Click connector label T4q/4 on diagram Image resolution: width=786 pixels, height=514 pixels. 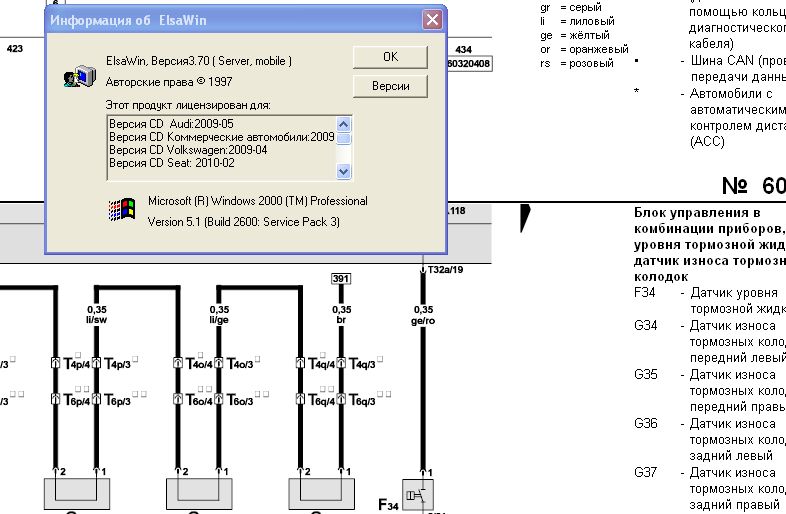(x=321, y=363)
